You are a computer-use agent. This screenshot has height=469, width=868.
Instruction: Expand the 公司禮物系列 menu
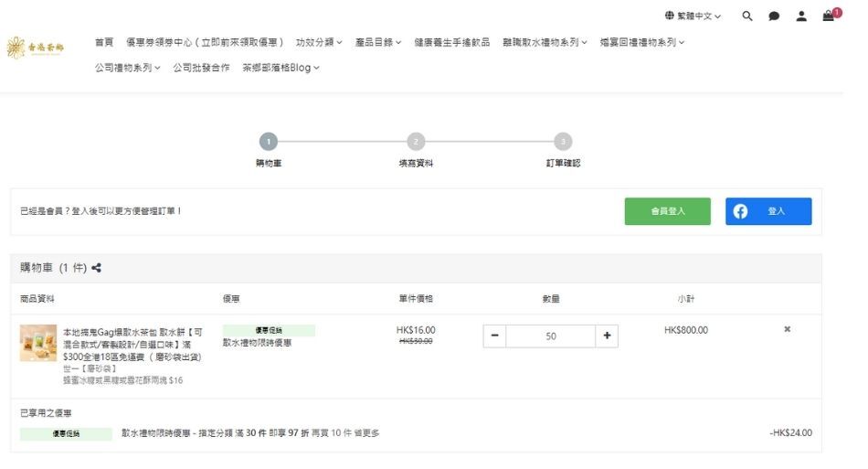pos(127,68)
